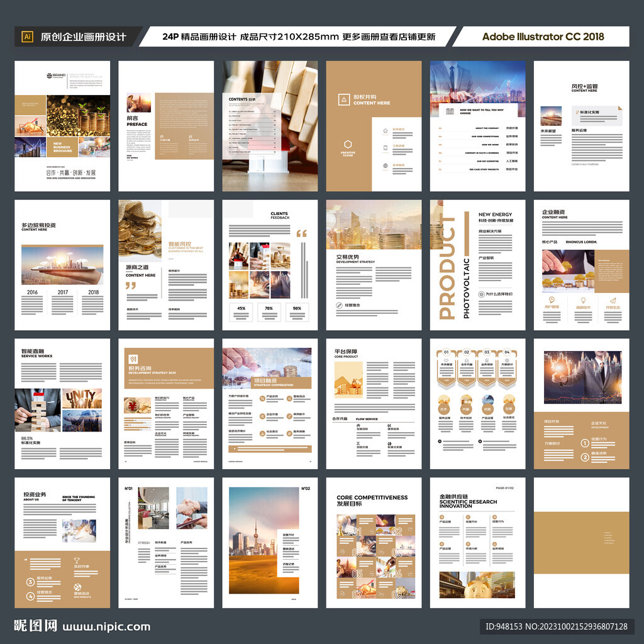
Task: Click the hexagon Creative Cloud icon
Action: pos(348,144)
